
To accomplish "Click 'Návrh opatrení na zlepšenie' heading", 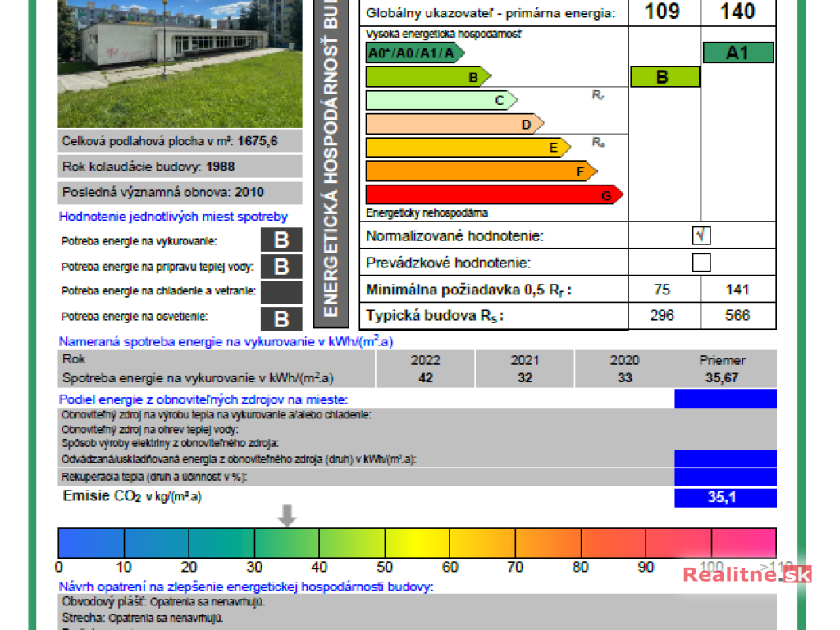I will click(246, 587).
